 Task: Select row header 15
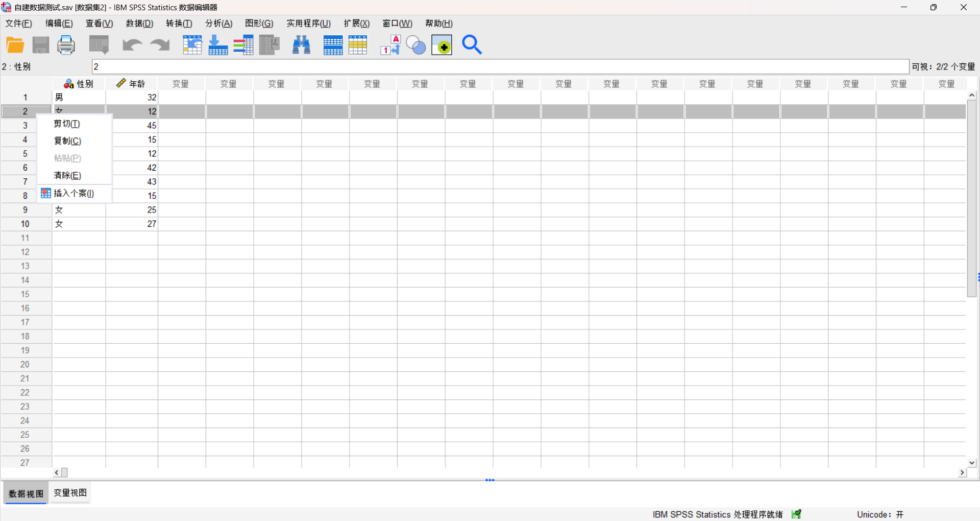point(26,294)
